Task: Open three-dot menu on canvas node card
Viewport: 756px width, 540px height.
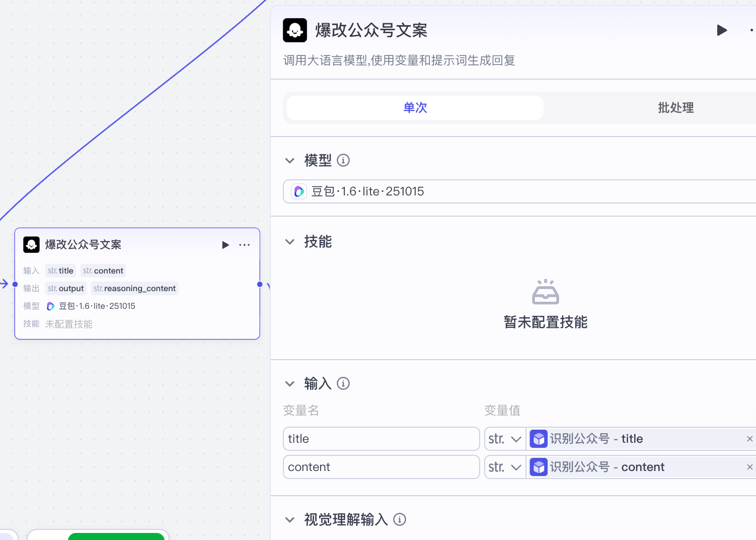Action: coord(245,245)
